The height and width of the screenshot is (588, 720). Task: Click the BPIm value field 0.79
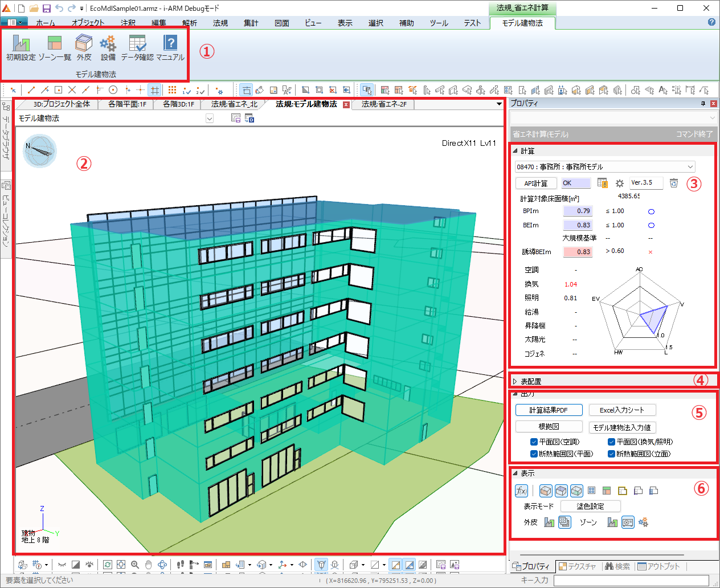[x=578, y=211]
